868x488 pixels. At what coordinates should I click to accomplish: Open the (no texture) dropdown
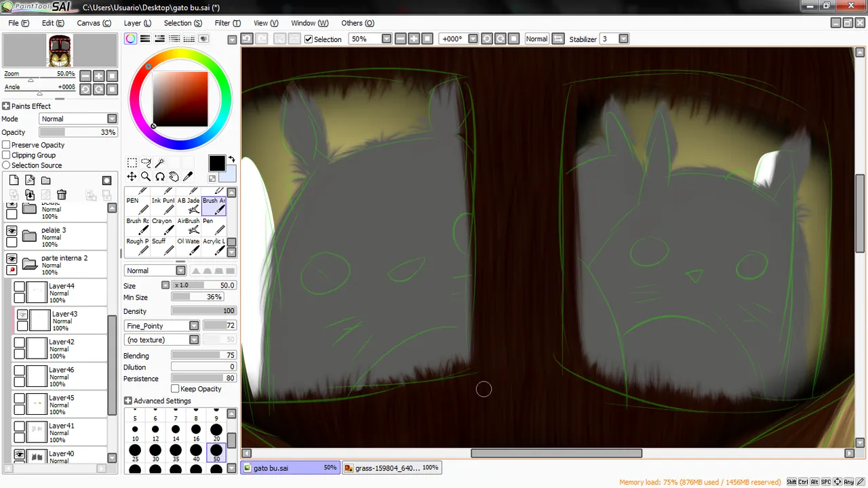coord(194,340)
